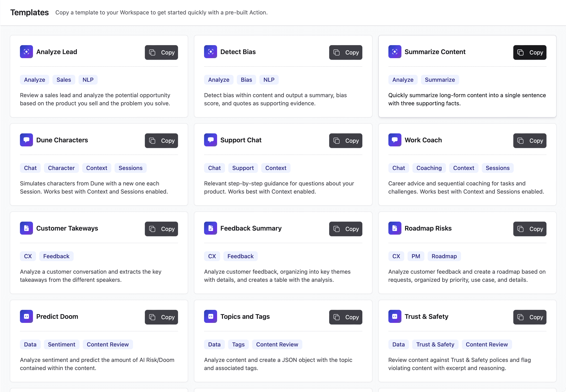Image resolution: width=566 pixels, height=392 pixels.
Task: Click the Predict Doom code icon
Action: tap(26, 316)
